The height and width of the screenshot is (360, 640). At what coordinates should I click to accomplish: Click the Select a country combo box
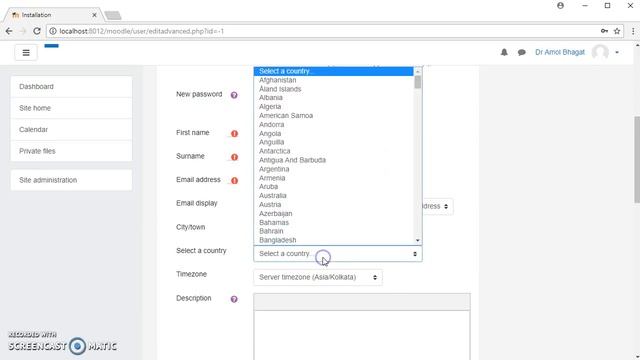338,253
